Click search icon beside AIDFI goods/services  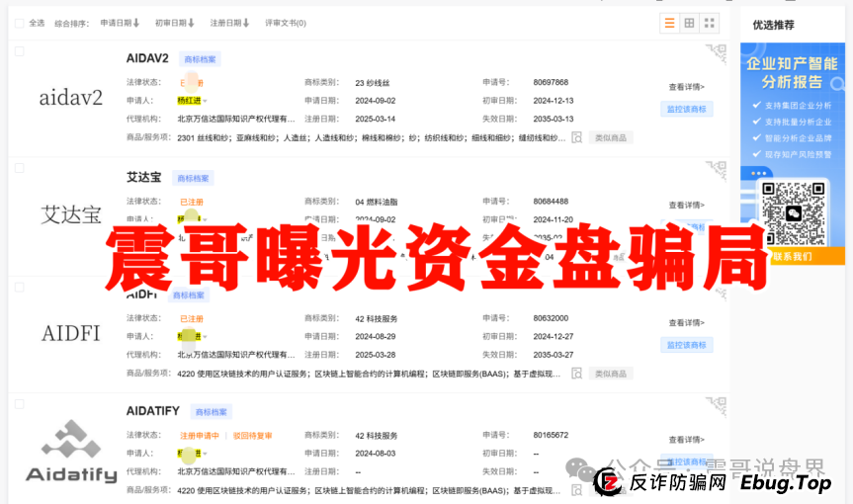[576, 373]
